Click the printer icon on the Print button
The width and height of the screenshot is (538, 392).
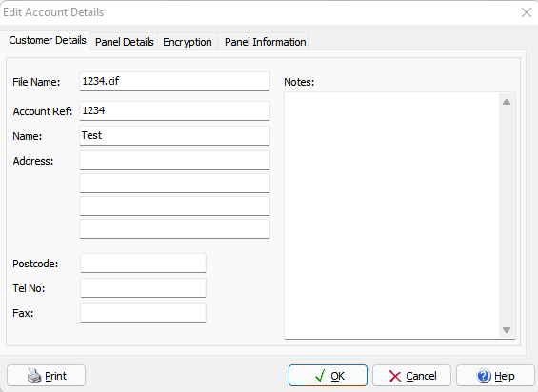point(34,376)
